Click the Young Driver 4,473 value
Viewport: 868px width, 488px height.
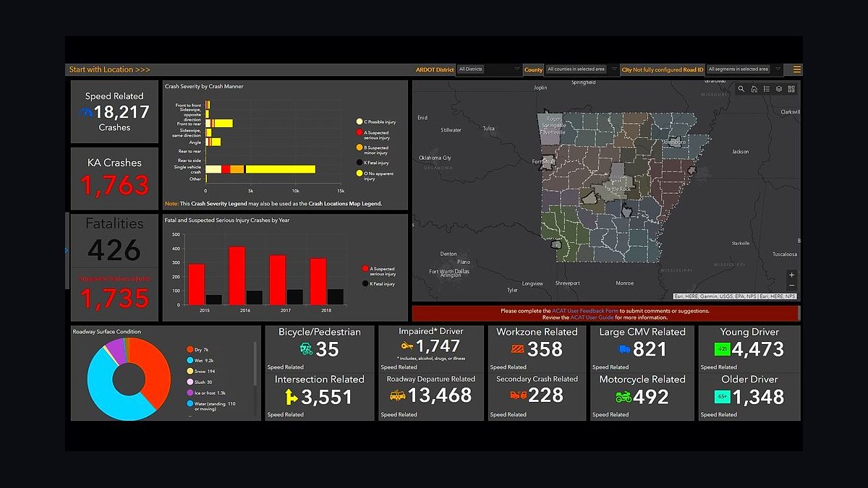pos(758,349)
